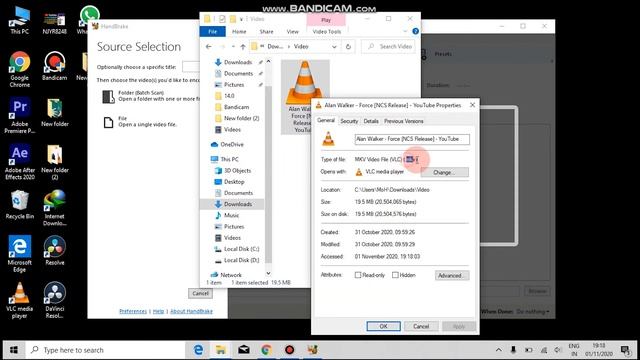Open the Video Tools ribbon tab

coord(327,31)
